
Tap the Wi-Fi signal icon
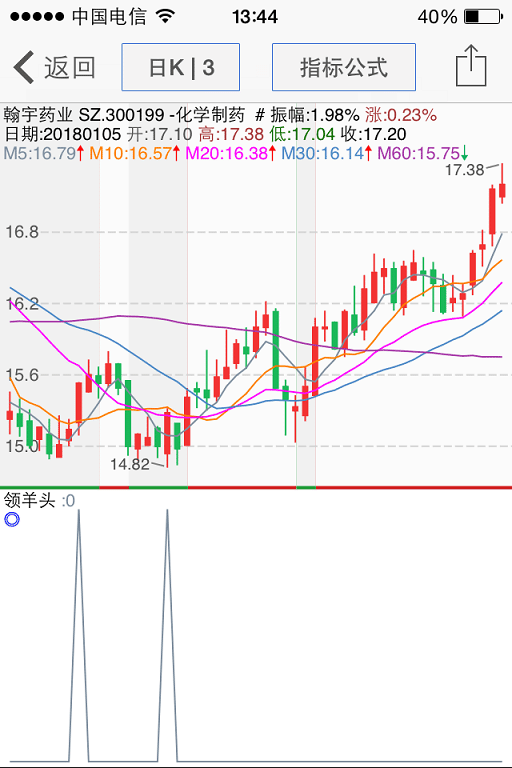pos(166,16)
